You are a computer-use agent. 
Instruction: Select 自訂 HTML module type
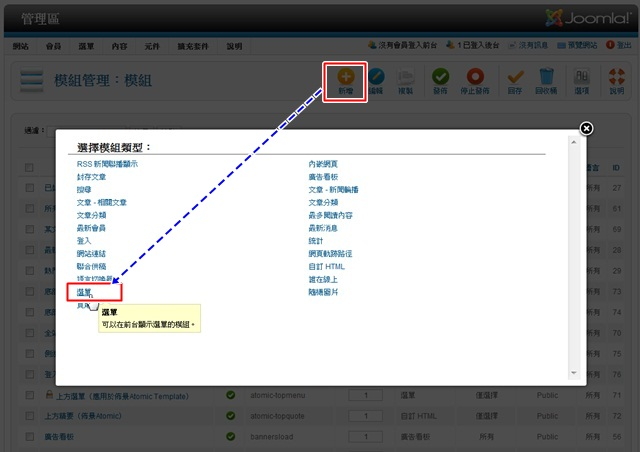tap(326, 266)
